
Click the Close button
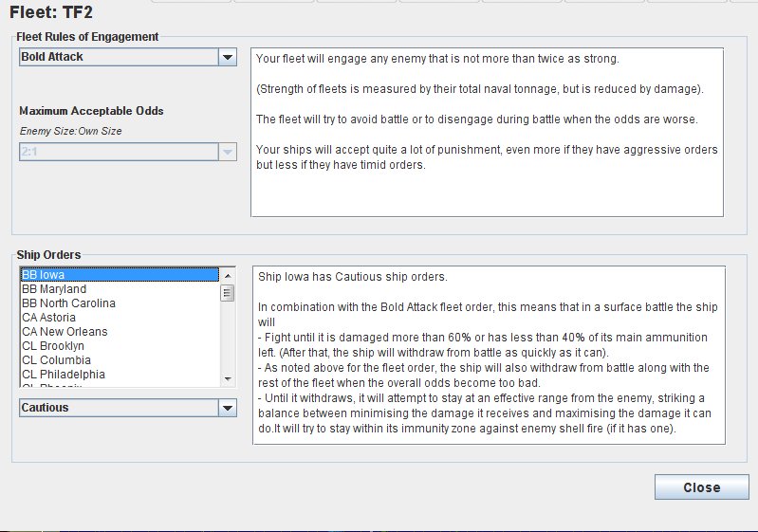click(701, 487)
